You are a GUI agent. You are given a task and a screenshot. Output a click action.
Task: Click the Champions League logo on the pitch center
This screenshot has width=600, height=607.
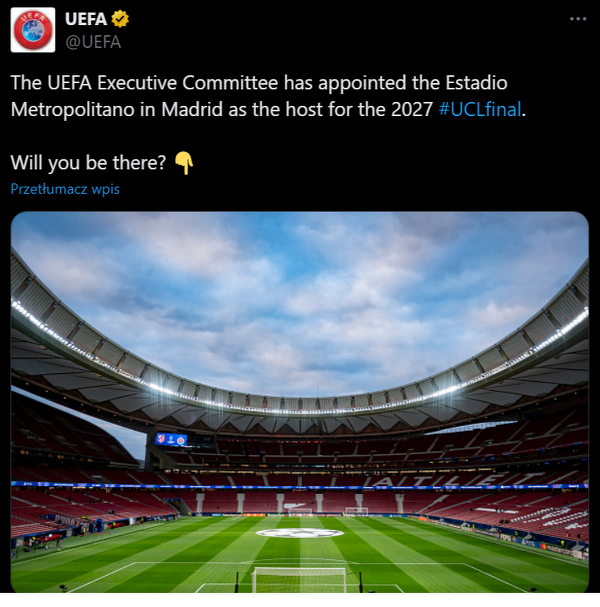point(300,533)
